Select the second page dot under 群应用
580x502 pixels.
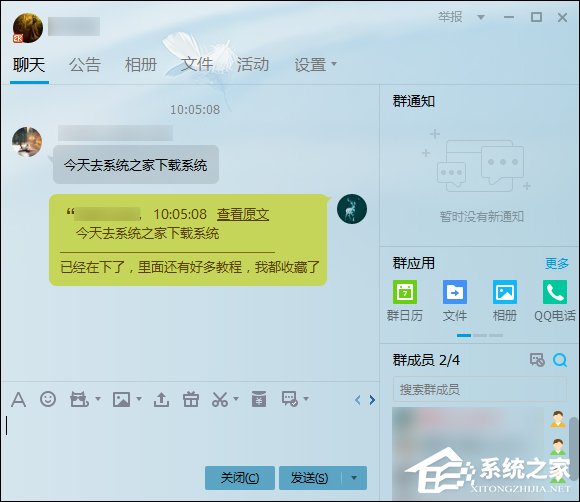(x=480, y=336)
